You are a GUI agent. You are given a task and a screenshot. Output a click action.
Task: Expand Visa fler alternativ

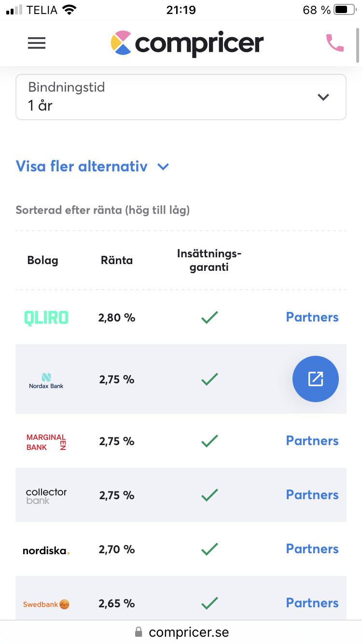coord(82,167)
